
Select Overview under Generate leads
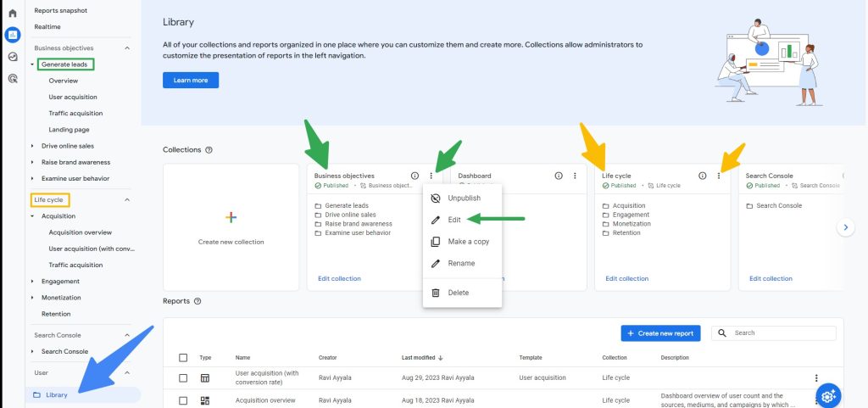63,81
